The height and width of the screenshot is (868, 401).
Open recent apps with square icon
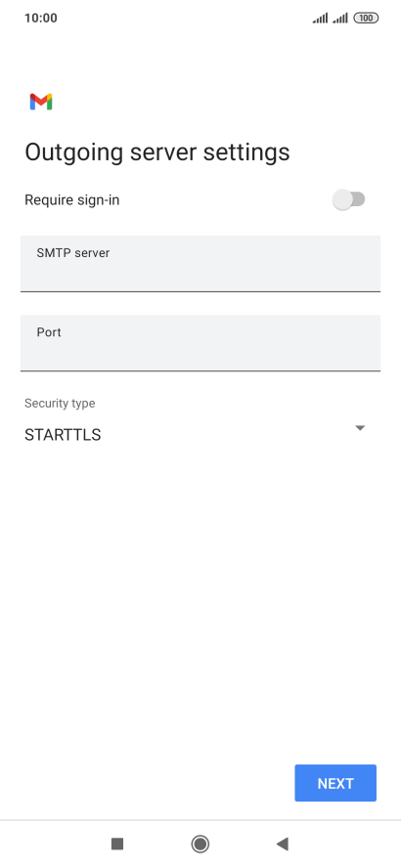click(x=116, y=844)
